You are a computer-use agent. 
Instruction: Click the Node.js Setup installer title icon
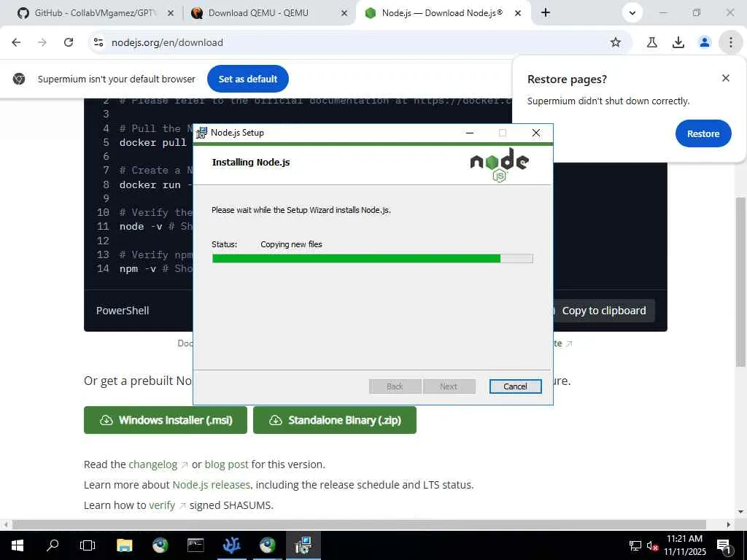point(202,133)
